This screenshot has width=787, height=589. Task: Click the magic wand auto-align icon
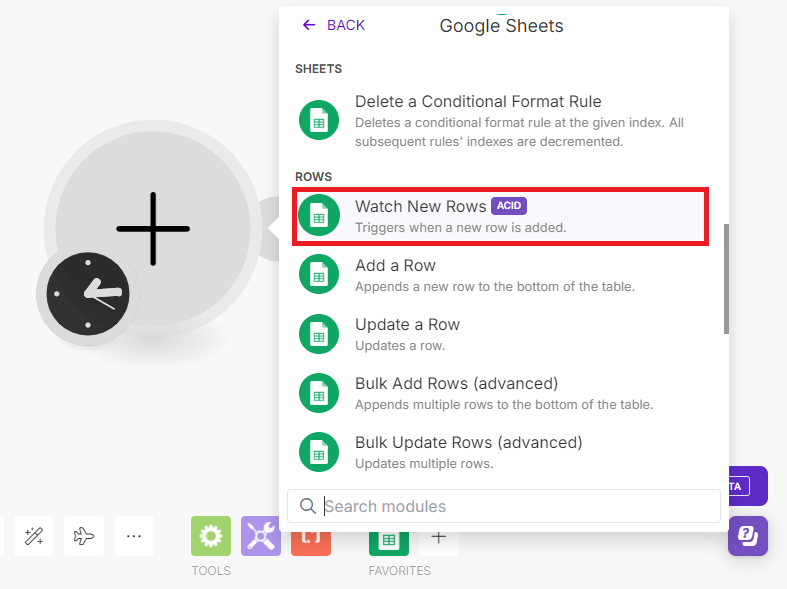[34, 536]
